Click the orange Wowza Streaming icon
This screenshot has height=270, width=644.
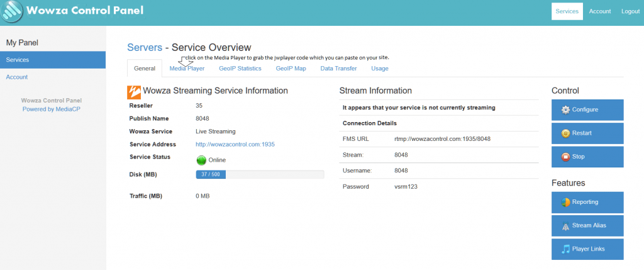coord(134,92)
